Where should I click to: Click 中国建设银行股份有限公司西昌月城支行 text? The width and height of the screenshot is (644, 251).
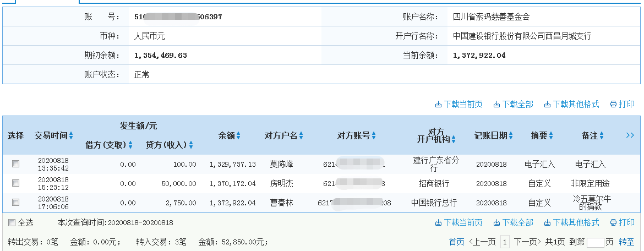522,36
